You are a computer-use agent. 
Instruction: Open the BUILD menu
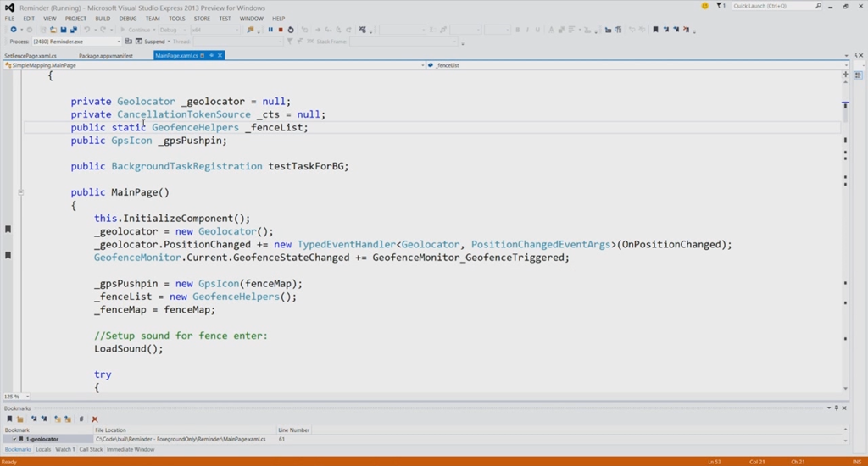103,19
